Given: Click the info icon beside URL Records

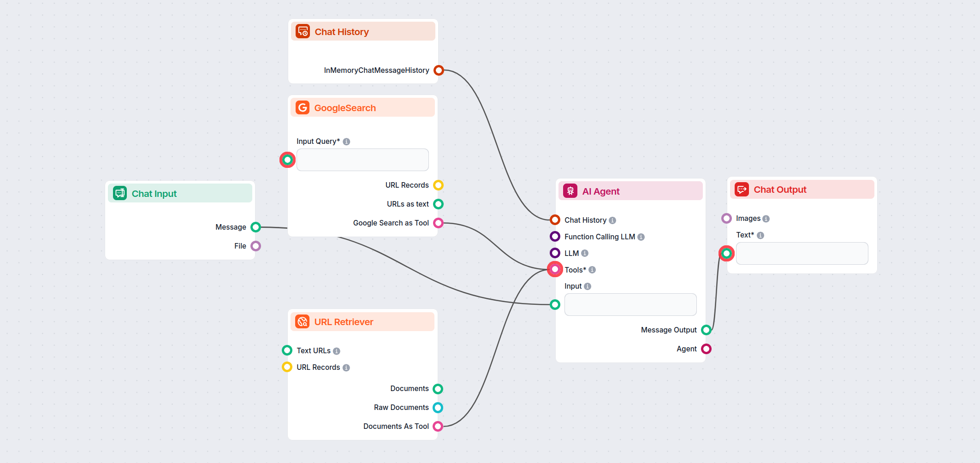Looking at the screenshot, I should click(x=346, y=367).
